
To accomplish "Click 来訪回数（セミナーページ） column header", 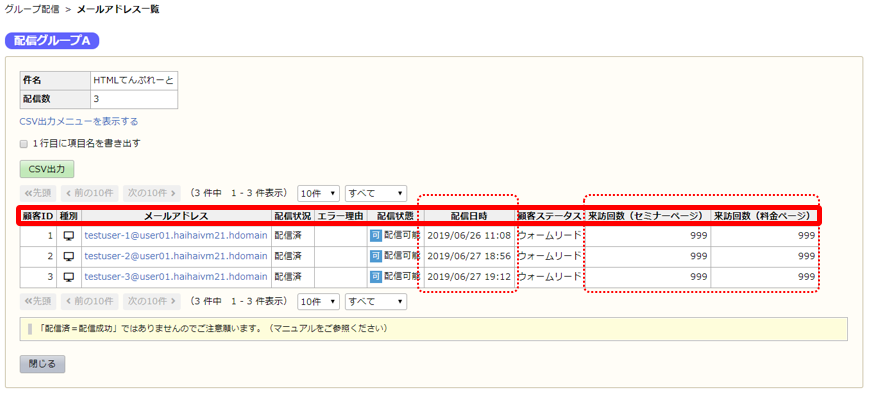I will (x=647, y=216).
